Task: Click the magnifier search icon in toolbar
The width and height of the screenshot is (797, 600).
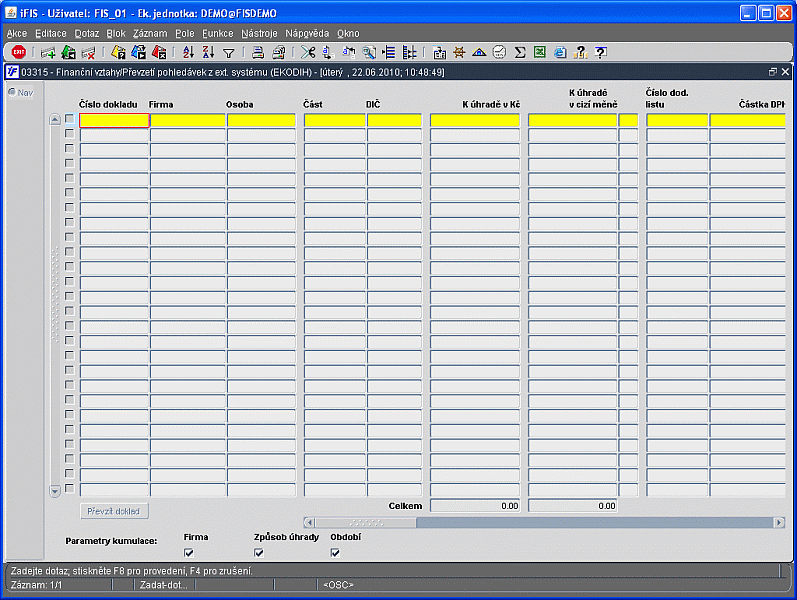Action: [x=369, y=52]
